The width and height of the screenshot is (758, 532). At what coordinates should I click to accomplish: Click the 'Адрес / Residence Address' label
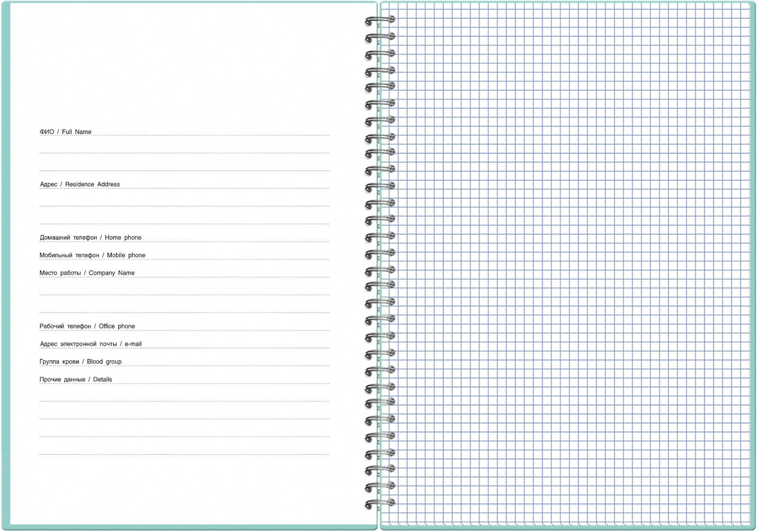pos(80,184)
